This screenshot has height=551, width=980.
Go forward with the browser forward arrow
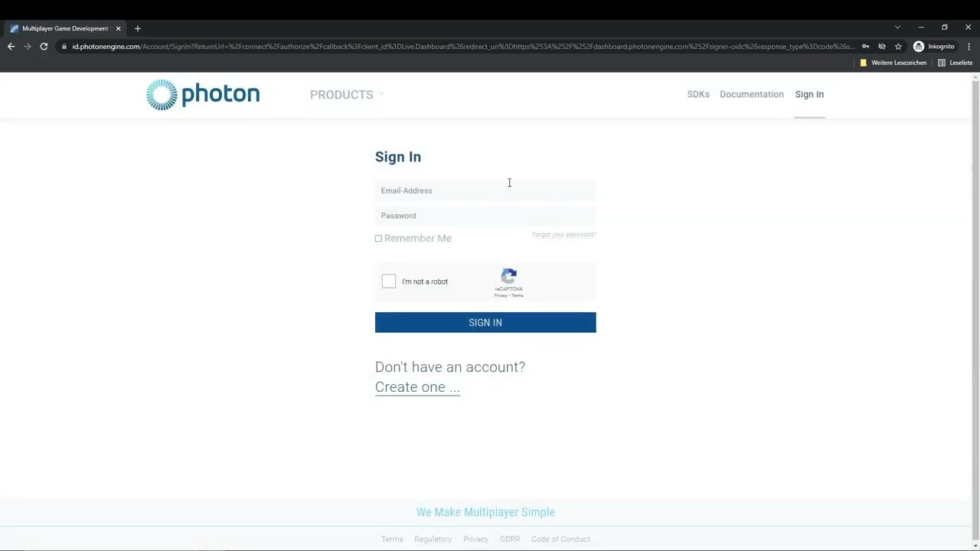click(x=28, y=47)
